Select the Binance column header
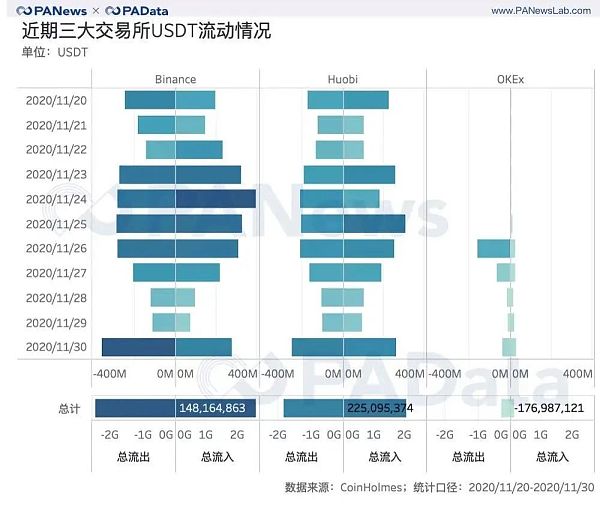This screenshot has height=508, width=600. click(175, 78)
